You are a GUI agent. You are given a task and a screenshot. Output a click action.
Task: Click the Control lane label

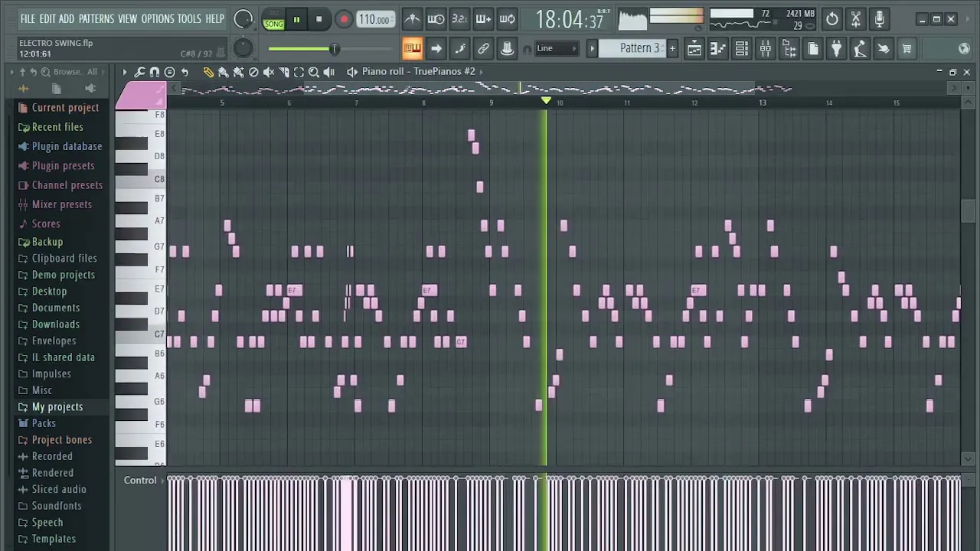coord(140,480)
